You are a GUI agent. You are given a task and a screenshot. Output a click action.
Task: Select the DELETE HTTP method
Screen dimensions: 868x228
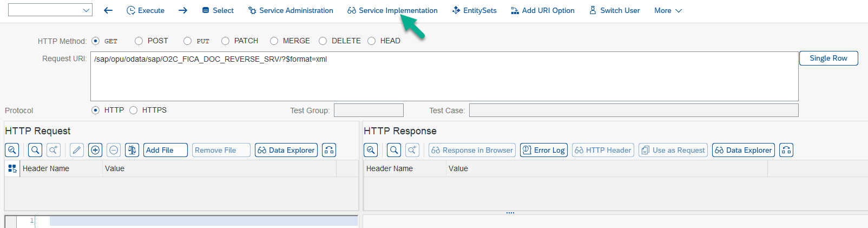point(323,41)
